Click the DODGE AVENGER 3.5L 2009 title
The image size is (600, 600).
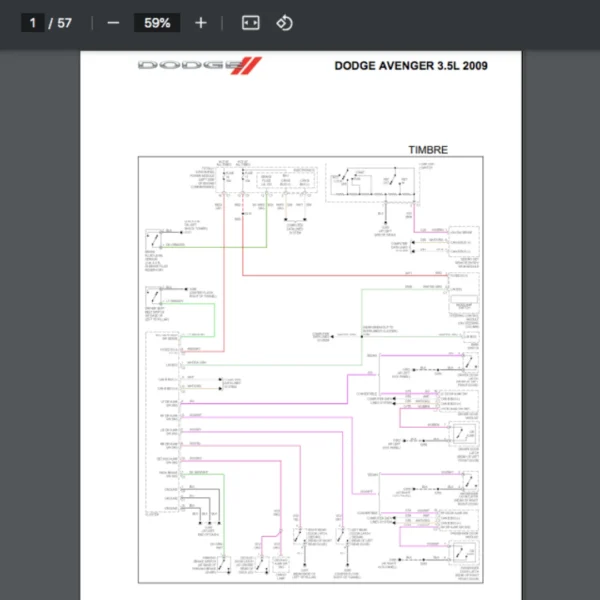click(x=411, y=66)
